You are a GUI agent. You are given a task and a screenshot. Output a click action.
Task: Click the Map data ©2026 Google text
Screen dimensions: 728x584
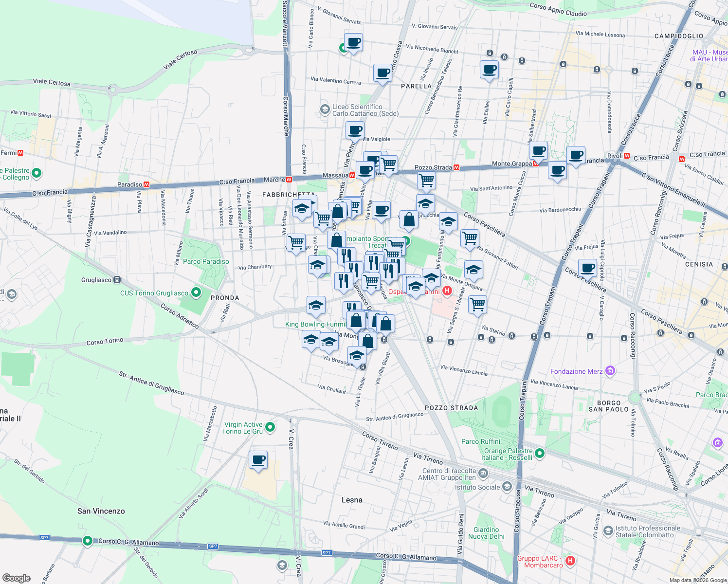tap(698, 580)
